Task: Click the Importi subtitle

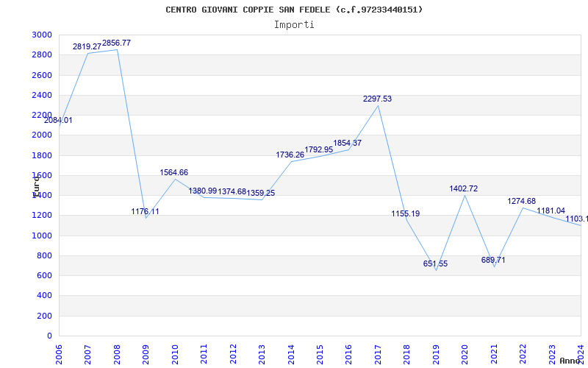Action: click(294, 25)
